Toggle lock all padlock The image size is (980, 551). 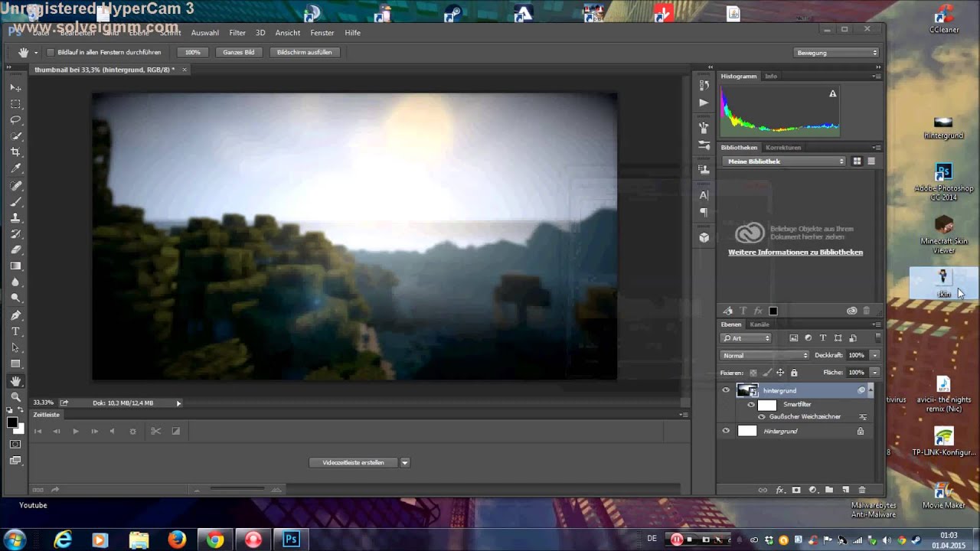click(x=794, y=373)
